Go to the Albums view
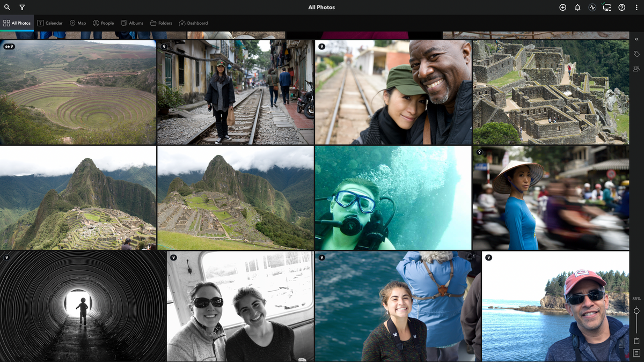The image size is (644, 362). click(132, 23)
